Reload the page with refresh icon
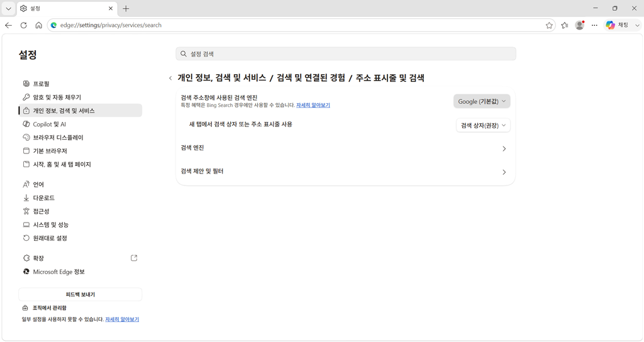Viewport: 644px width, 342px height. tap(24, 25)
